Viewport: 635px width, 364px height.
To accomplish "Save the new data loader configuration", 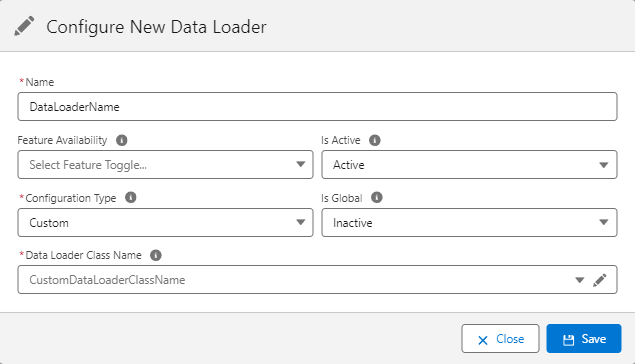I will pyautogui.click(x=584, y=338).
